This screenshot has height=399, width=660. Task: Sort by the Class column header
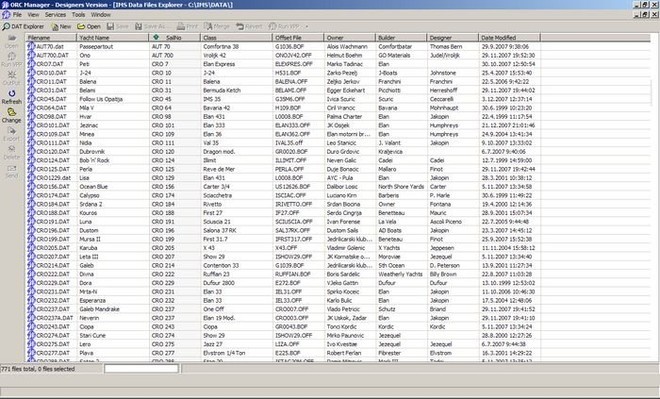(x=237, y=37)
